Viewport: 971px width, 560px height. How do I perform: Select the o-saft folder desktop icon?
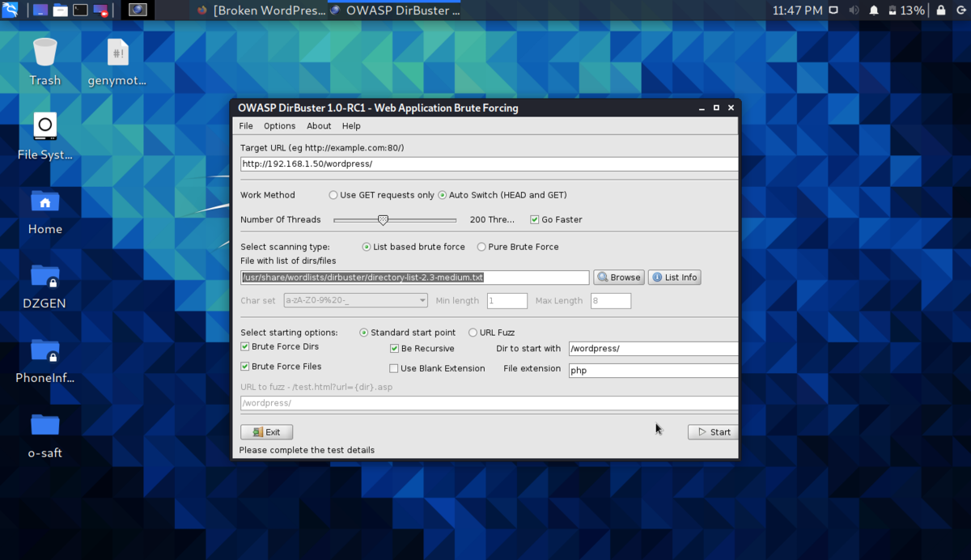[x=45, y=435]
